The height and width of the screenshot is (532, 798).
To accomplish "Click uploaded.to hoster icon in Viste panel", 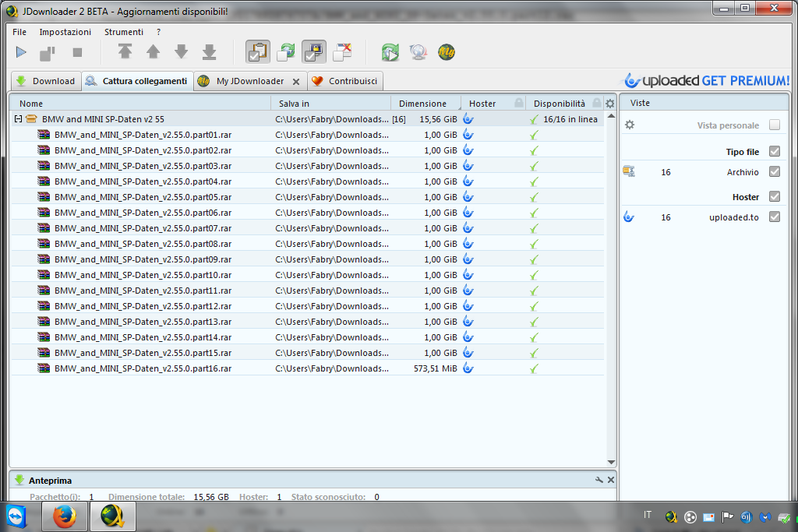I will 629,217.
